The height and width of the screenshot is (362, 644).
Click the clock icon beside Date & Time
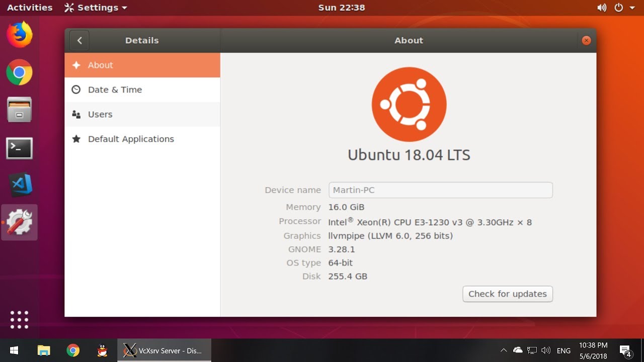click(x=76, y=89)
